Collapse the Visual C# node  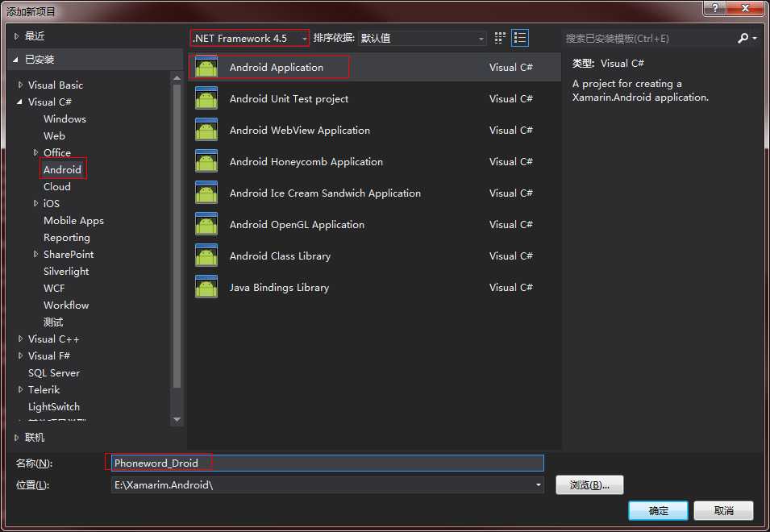click(x=19, y=102)
